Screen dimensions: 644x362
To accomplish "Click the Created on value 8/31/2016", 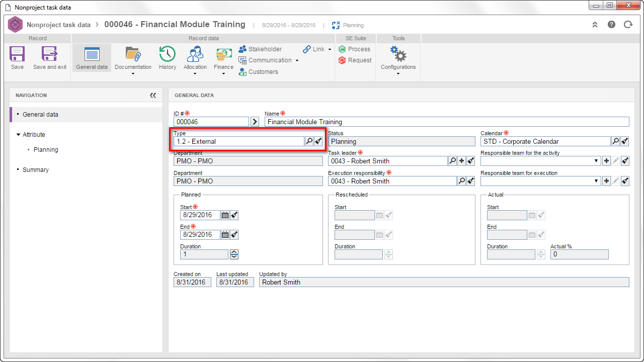I will 193,282.
